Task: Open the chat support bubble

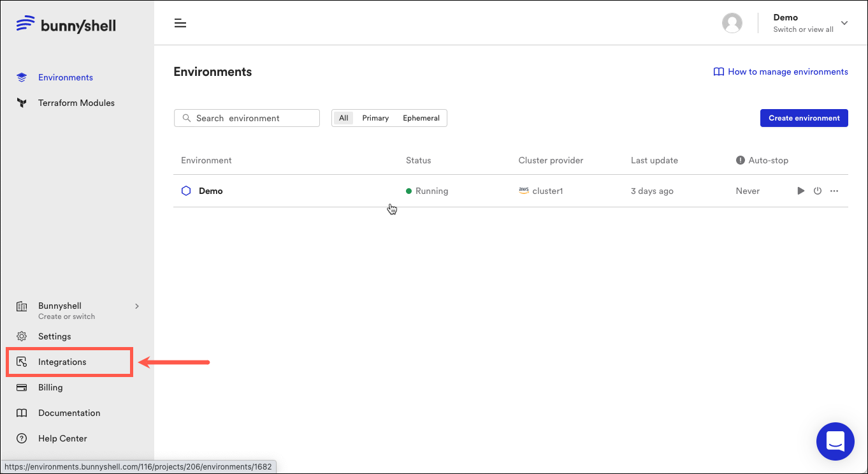Action: click(835, 441)
